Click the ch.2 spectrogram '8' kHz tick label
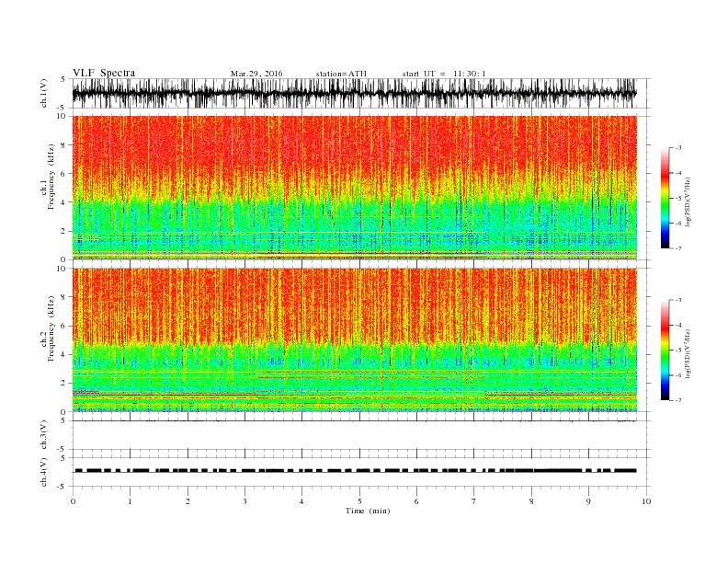The height and width of the screenshot is (563, 728). 64,297
